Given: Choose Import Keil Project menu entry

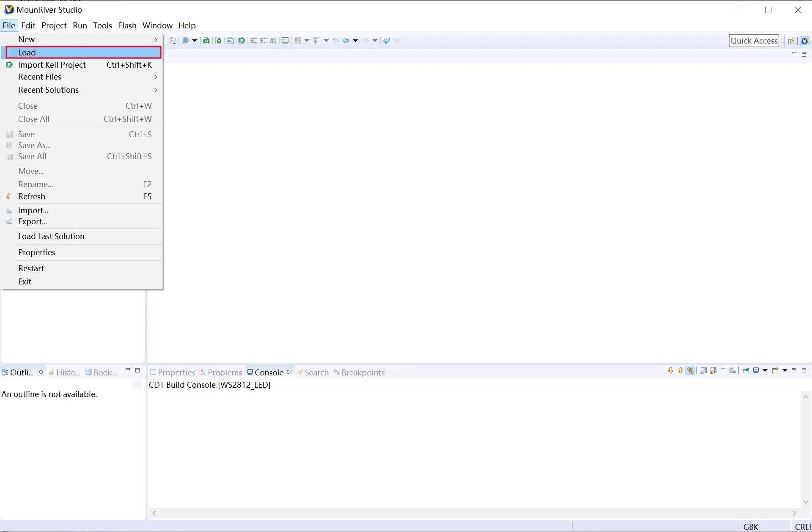Looking at the screenshot, I should [52, 65].
